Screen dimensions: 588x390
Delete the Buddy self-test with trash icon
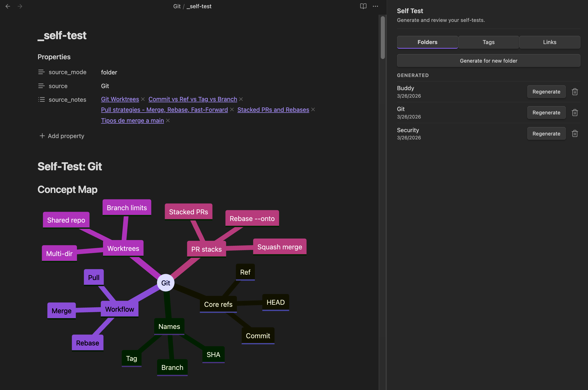[575, 92]
